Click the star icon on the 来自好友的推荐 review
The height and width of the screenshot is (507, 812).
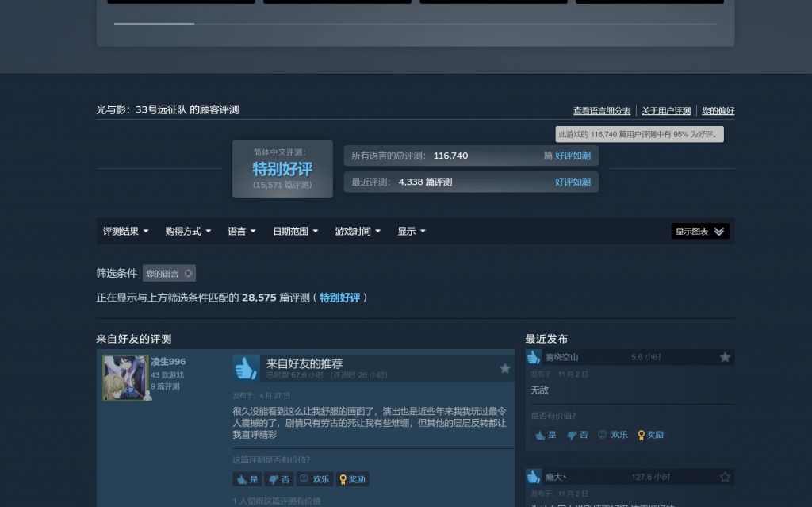coord(505,368)
